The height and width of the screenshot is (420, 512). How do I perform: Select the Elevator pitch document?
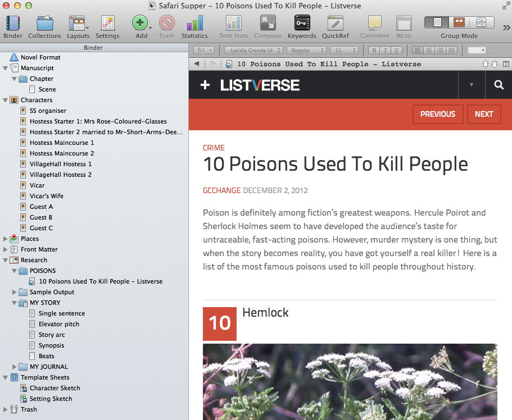59,324
